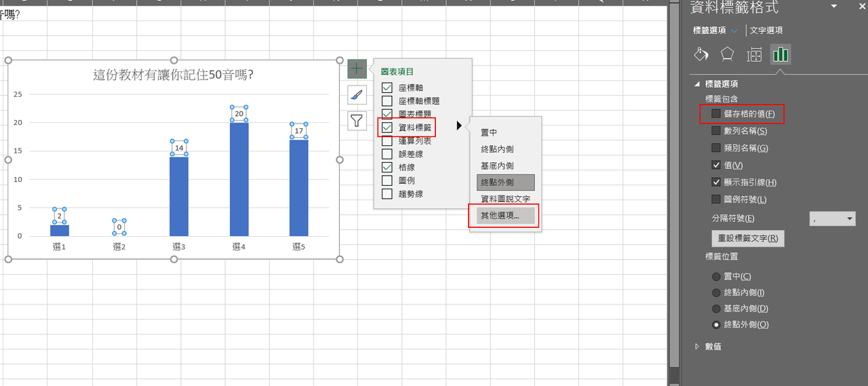
Task: Select the Fill & Line paint bucket icon
Action: pos(702,55)
